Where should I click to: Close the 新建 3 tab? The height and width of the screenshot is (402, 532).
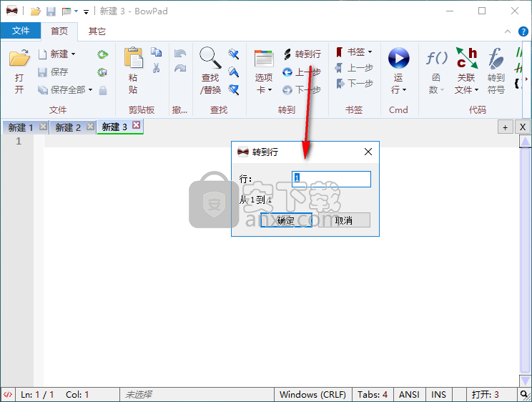(137, 125)
